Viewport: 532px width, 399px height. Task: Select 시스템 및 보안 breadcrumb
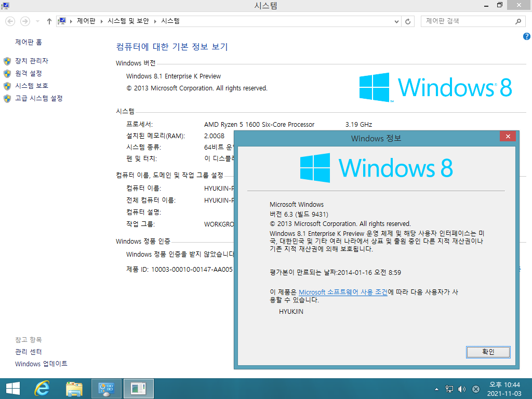coord(128,21)
